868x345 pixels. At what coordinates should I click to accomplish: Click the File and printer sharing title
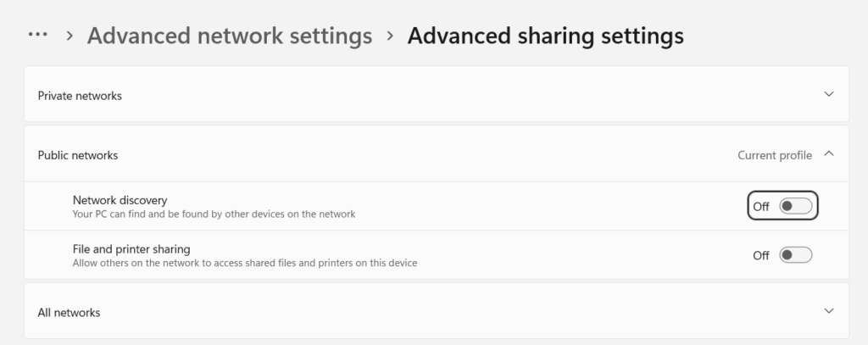pyautogui.click(x=131, y=249)
